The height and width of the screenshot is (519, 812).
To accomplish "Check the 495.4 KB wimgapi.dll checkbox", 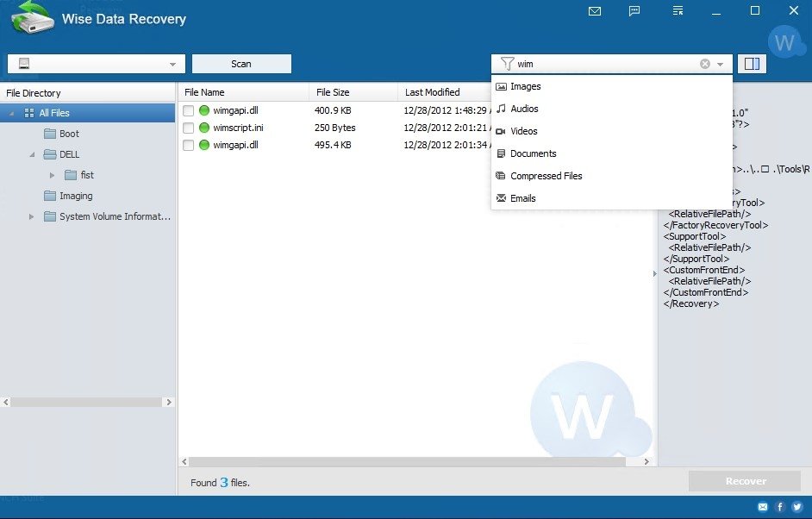I will (x=189, y=145).
